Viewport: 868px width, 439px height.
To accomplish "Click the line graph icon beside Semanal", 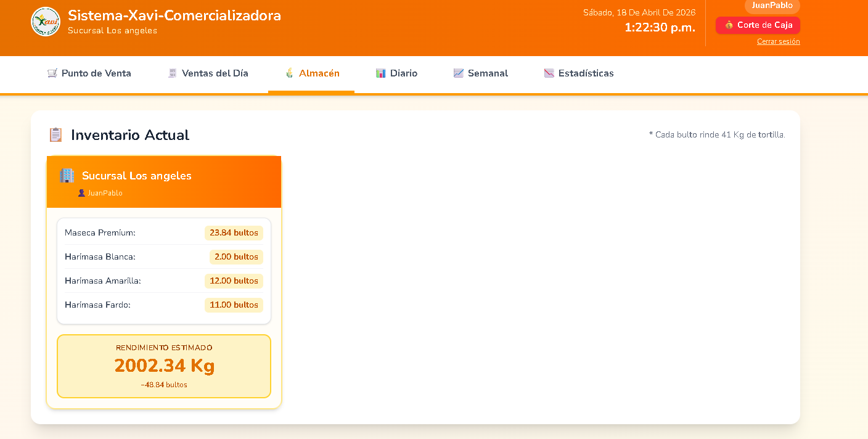I will coord(458,73).
